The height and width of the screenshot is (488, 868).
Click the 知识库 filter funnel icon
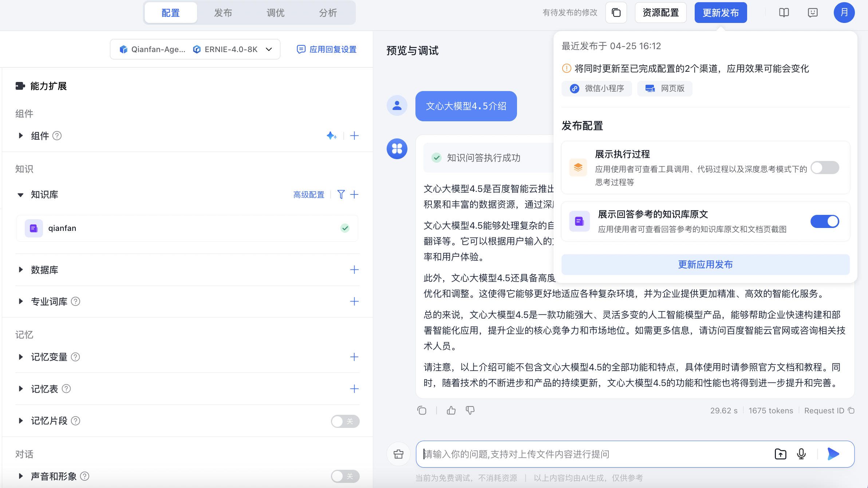[341, 194]
